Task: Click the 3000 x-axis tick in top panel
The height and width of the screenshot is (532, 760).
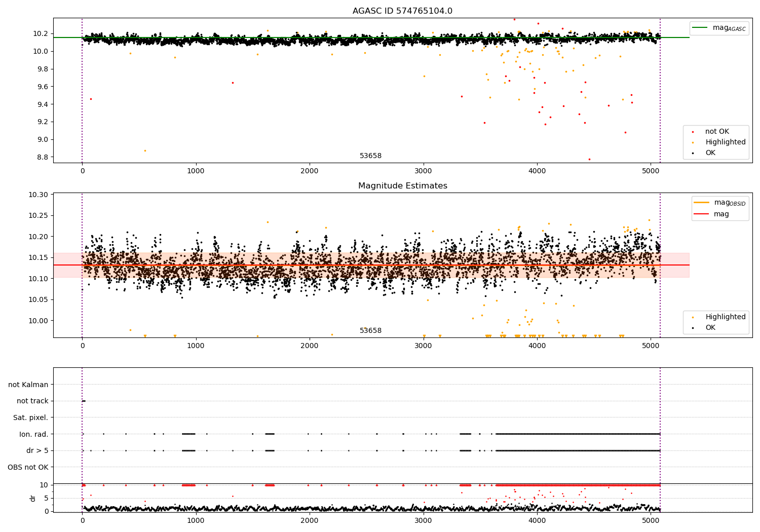Action: pyautogui.click(x=423, y=171)
